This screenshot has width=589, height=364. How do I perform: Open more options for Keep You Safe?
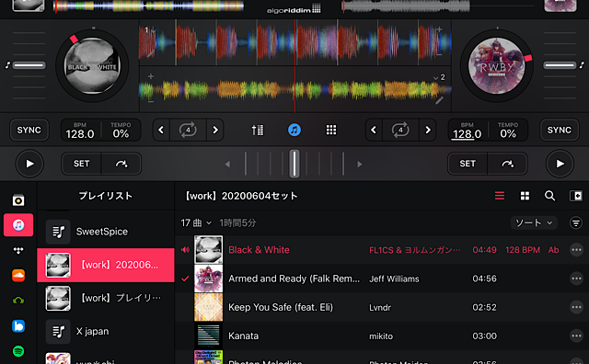576,307
